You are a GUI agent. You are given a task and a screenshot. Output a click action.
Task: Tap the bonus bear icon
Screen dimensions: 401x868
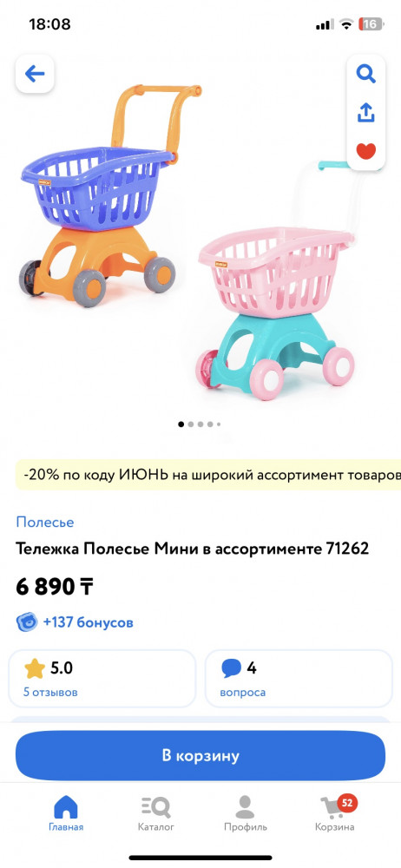(27, 622)
